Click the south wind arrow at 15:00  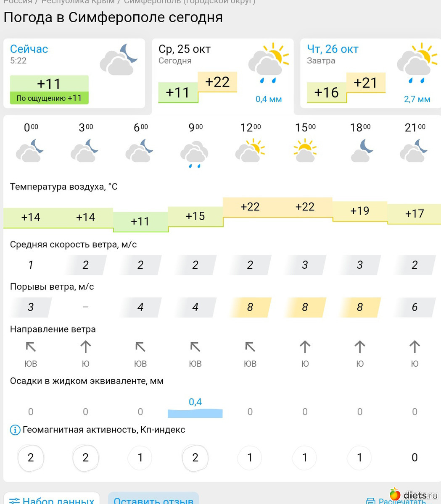click(305, 347)
